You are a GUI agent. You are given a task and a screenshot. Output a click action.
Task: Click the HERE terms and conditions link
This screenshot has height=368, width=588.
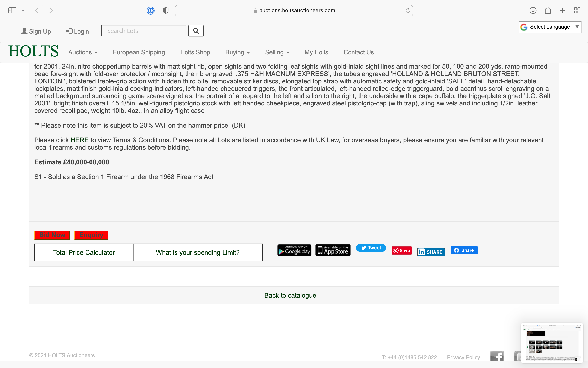point(79,140)
